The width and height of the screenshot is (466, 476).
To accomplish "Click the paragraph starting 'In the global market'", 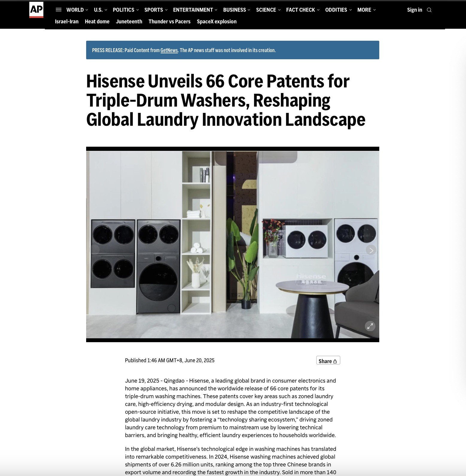I will tap(231, 460).
